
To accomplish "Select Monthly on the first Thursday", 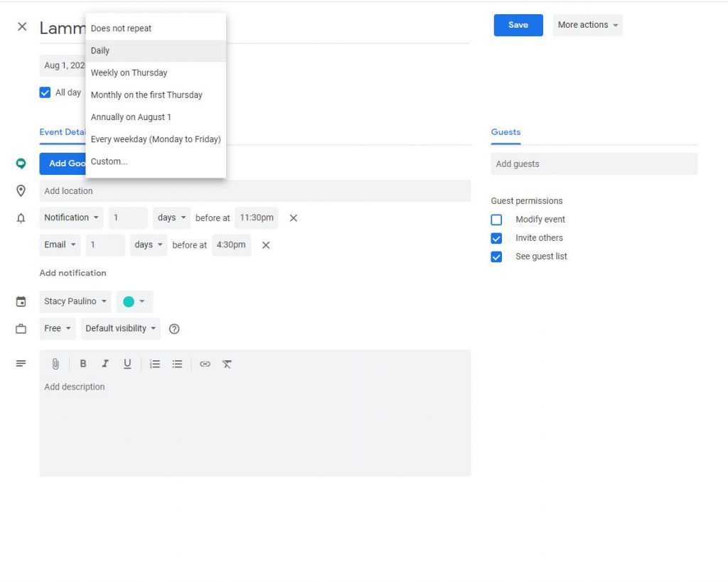I will [156, 95].
